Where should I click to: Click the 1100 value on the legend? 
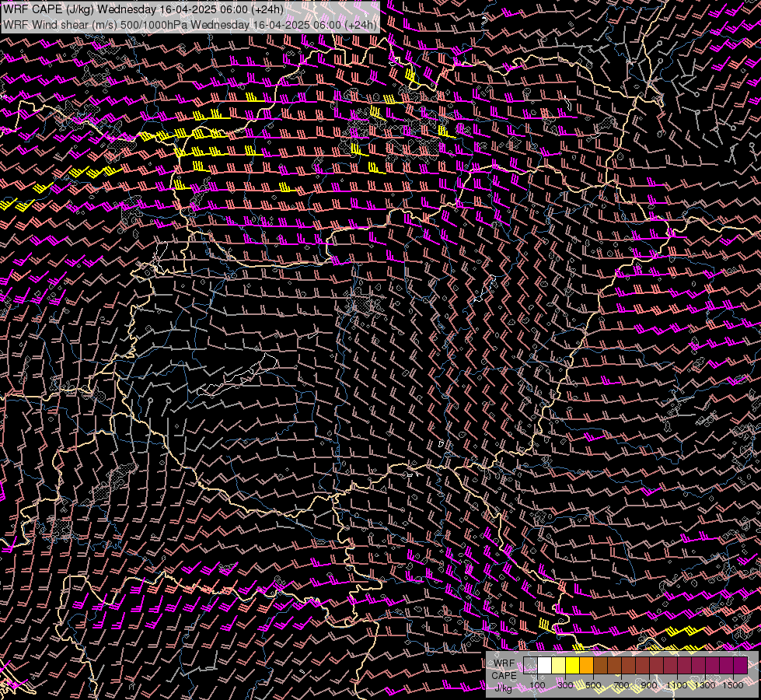point(677,685)
